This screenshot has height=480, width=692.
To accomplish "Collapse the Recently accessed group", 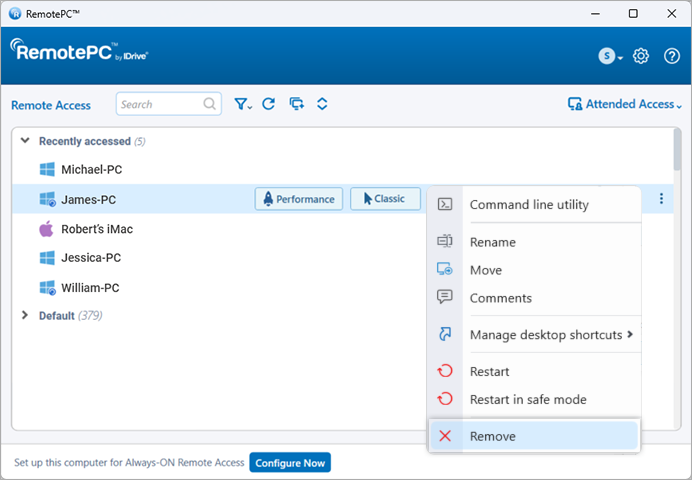I will coord(25,141).
